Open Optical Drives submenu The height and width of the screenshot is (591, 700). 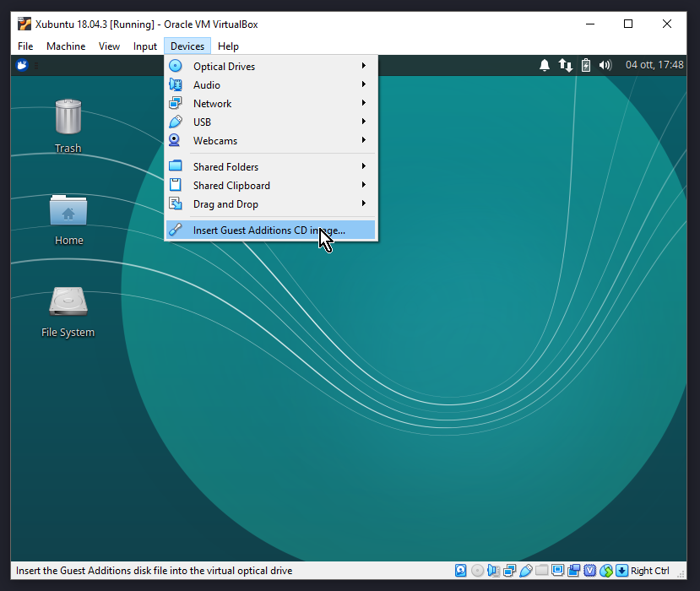[x=271, y=66]
